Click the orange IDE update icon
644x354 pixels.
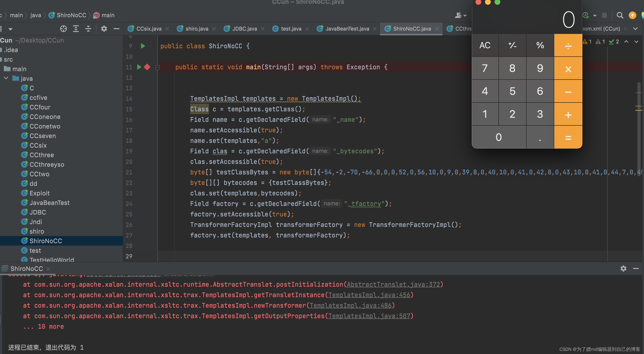point(632,16)
